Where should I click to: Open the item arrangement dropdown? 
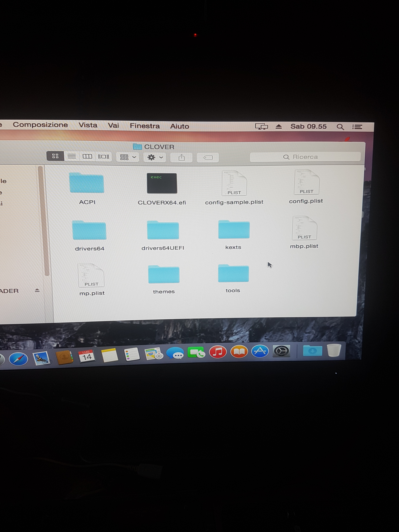coord(128,157)
